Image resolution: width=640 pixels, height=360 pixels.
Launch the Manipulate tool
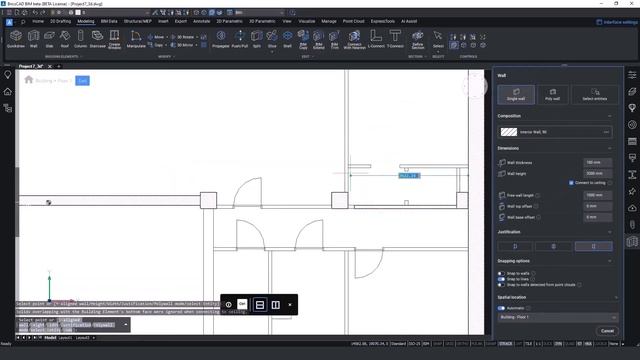(136, 39)
